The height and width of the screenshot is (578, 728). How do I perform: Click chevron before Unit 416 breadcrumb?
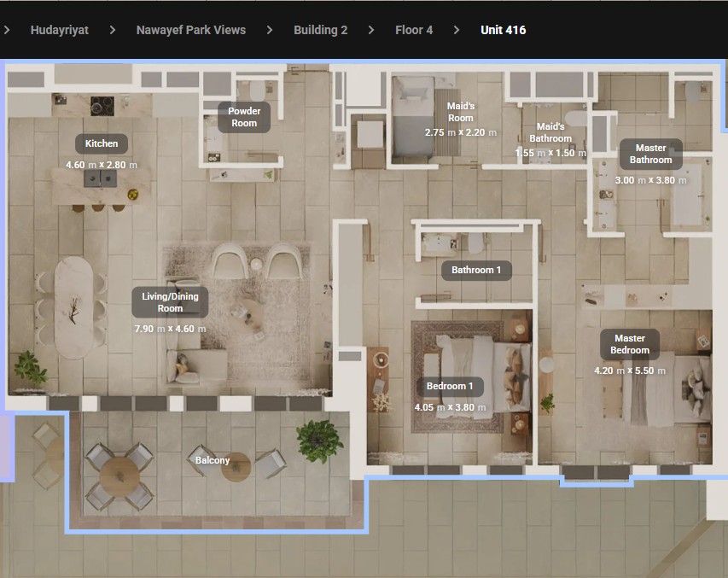click(x=457, y=30)
